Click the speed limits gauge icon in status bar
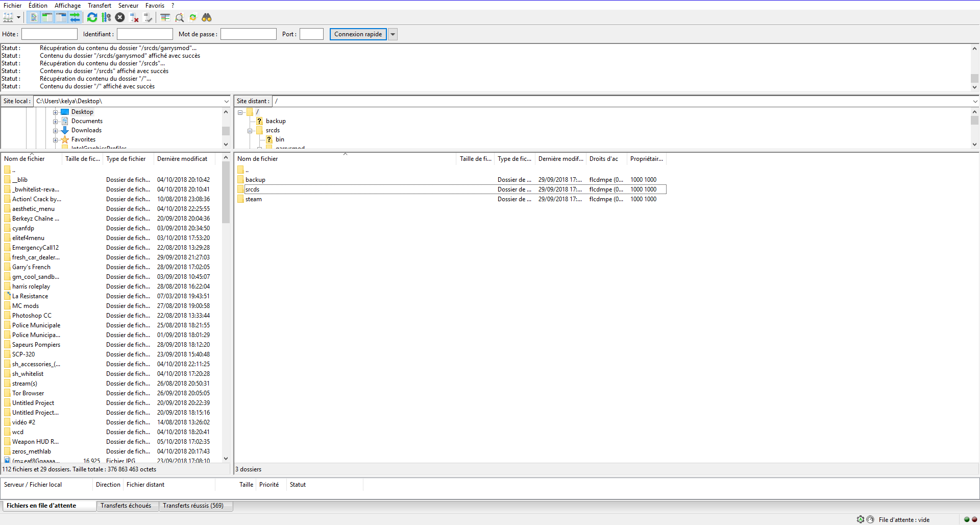 [x=870, y=519]
